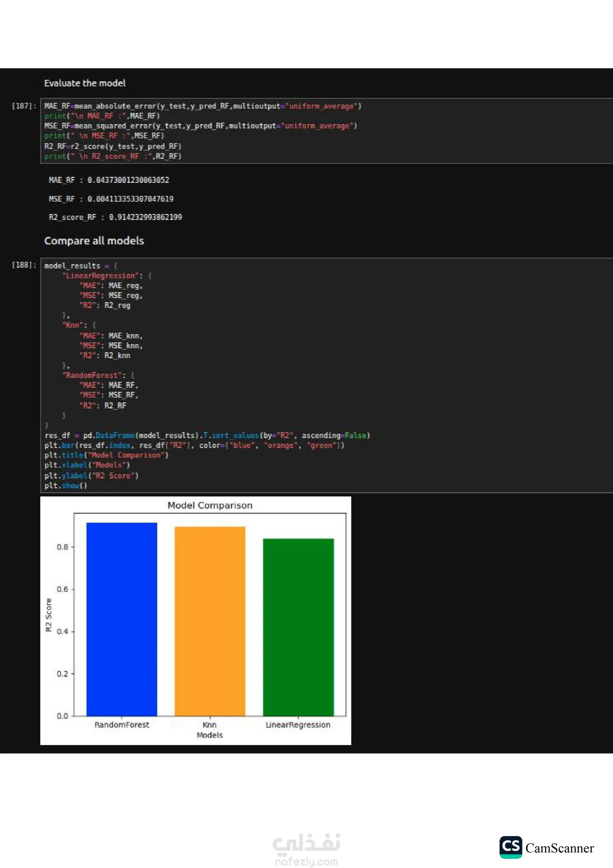This screenshot has height=868, width=613.
Task: Click the MSE_RF output value
Action: [x=130, y=199]
